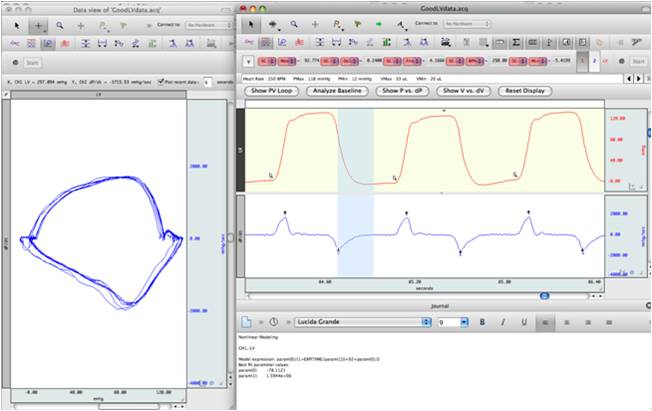Click the Analyze Baseline button
This screenshot has height=411, width=652.
(337, 91)
